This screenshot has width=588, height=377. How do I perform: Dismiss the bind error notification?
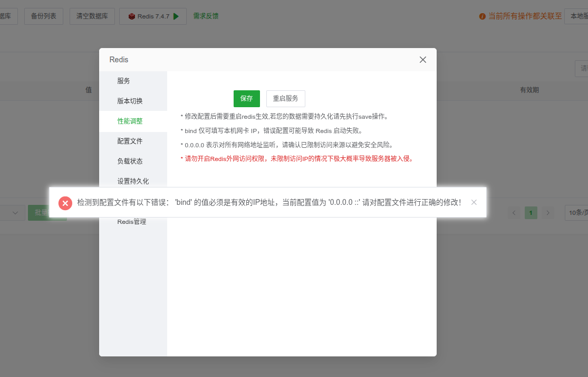click(x=474, y=202)
